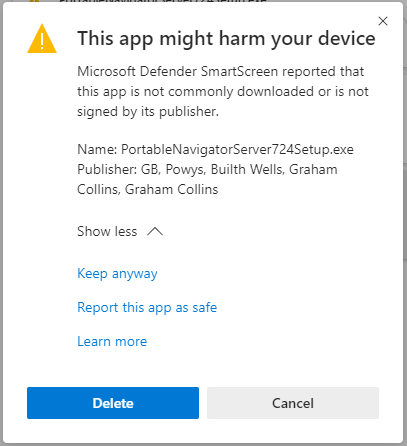The width and height of the screenshot is (407, 446).
Task: Click the exclamation mark inside the warning triangle
Action: tap(42, 41)
